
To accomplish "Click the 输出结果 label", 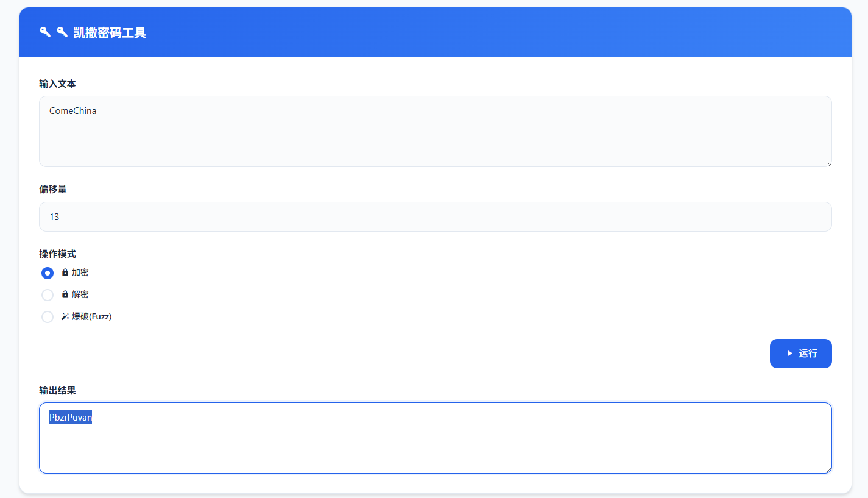I will pos(57,390).
